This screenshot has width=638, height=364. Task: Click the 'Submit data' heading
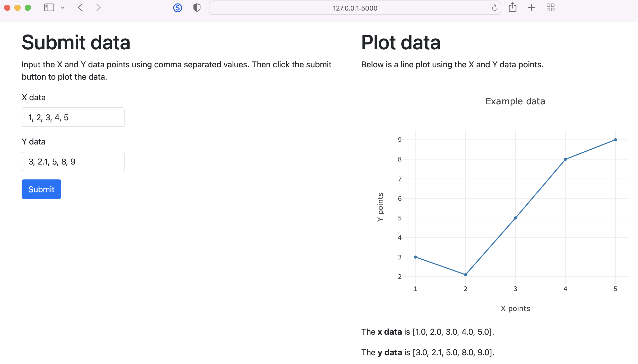click(76, 42)
